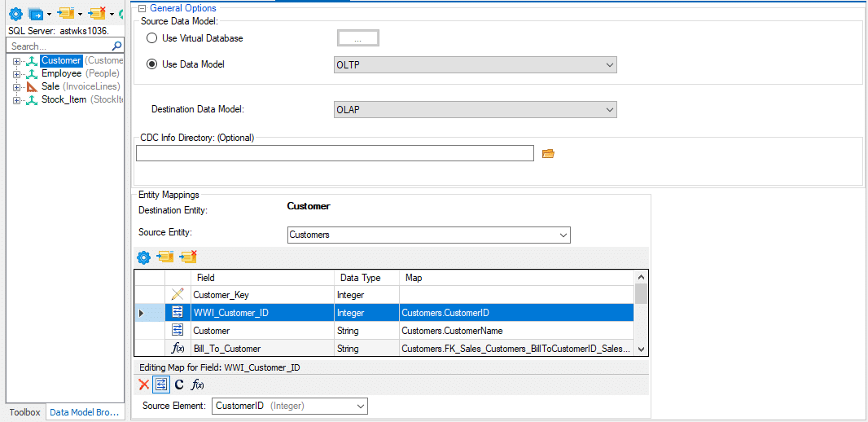
Task: Click the red X remove-map icon
Action: click(x=144, y=385)
